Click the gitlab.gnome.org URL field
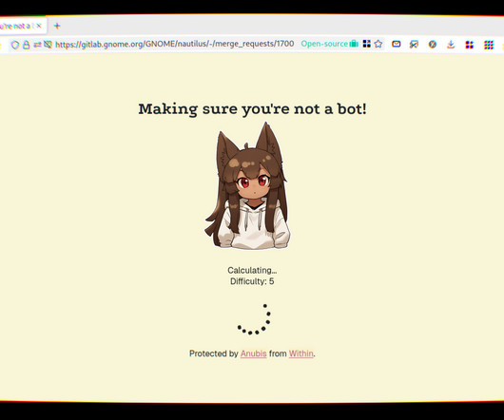Viewport: 504px width, 420px height. tap(175, 44)
